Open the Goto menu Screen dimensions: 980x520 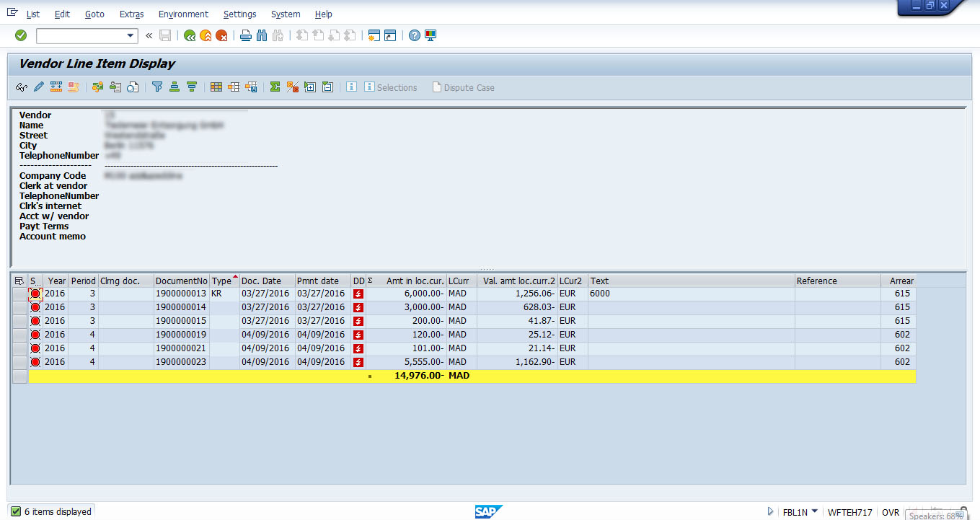tap(94, 14)
